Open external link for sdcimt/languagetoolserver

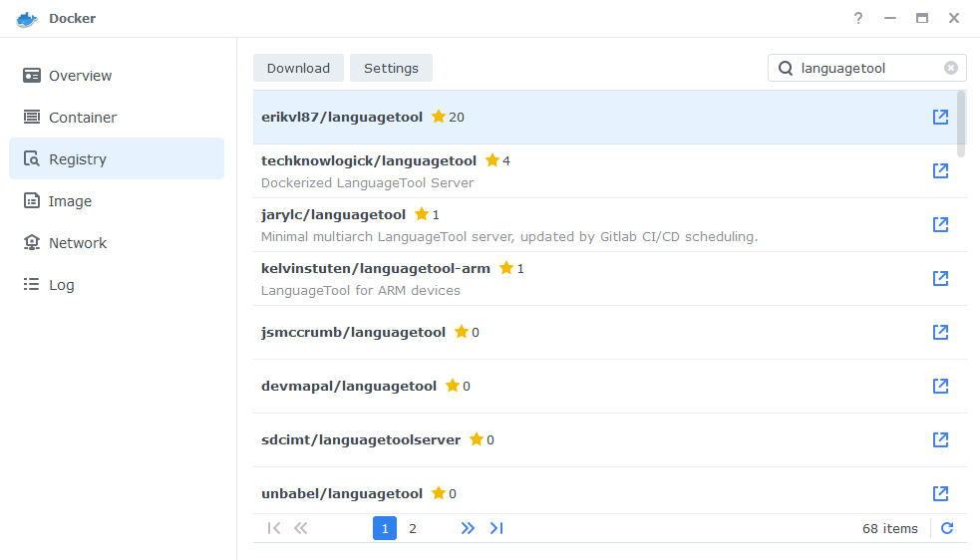940,439
